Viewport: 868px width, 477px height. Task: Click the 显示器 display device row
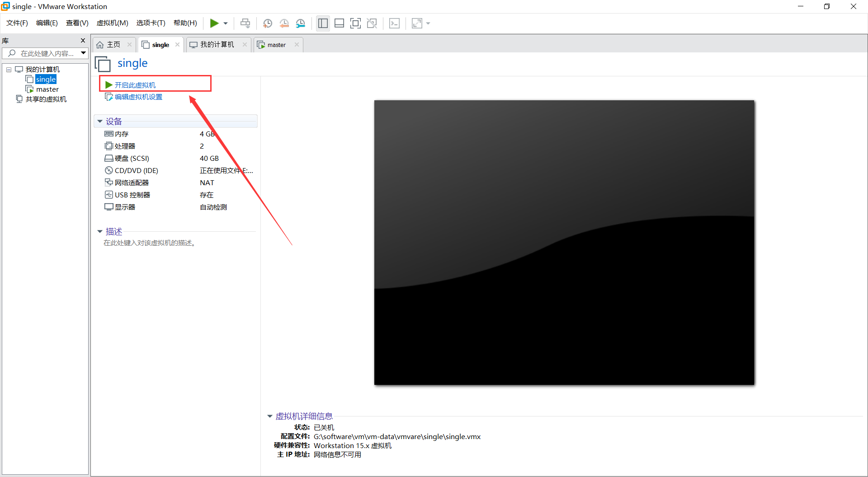coord(176,207)
